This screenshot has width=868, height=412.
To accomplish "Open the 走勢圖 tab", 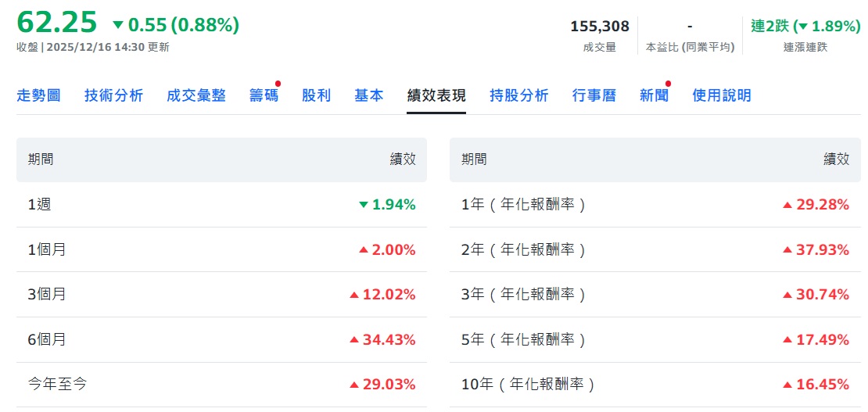I will tap(39, 95).
